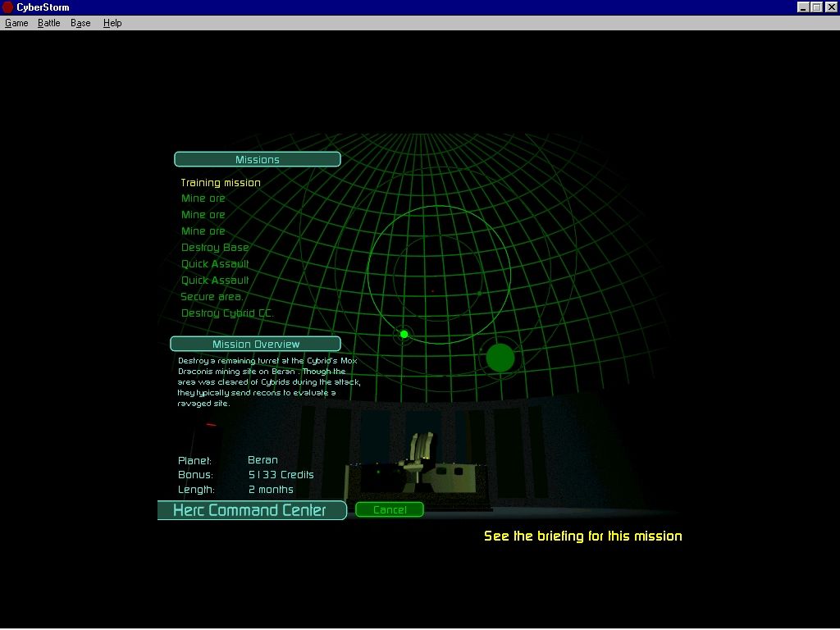This screenshot has height=630, width=840.
Task: Select the Destroy Base mission
Action: point(215,247)
